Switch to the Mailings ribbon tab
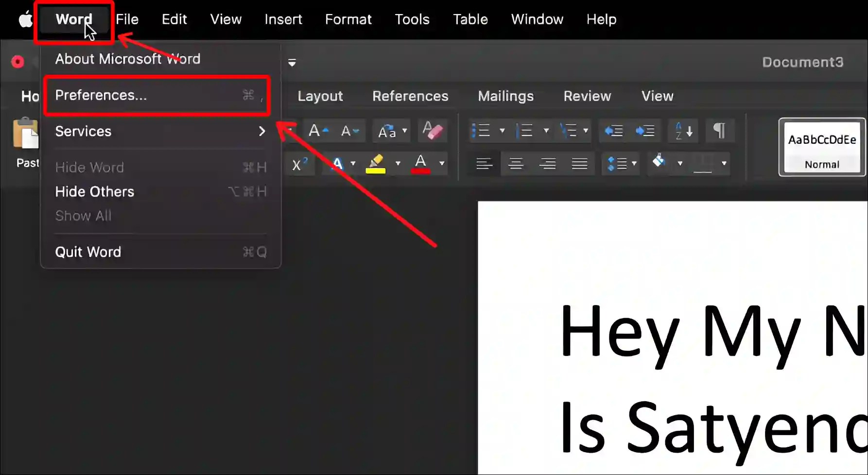This screenshot has width=868, height=475. 505,96
